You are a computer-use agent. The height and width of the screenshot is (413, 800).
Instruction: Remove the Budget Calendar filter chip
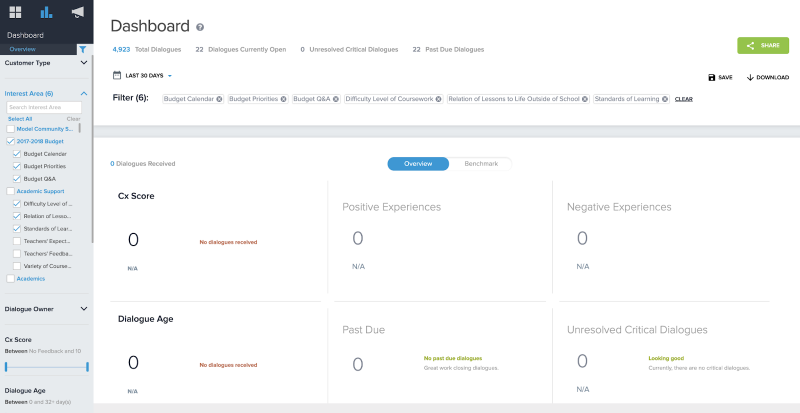point(219,99)
